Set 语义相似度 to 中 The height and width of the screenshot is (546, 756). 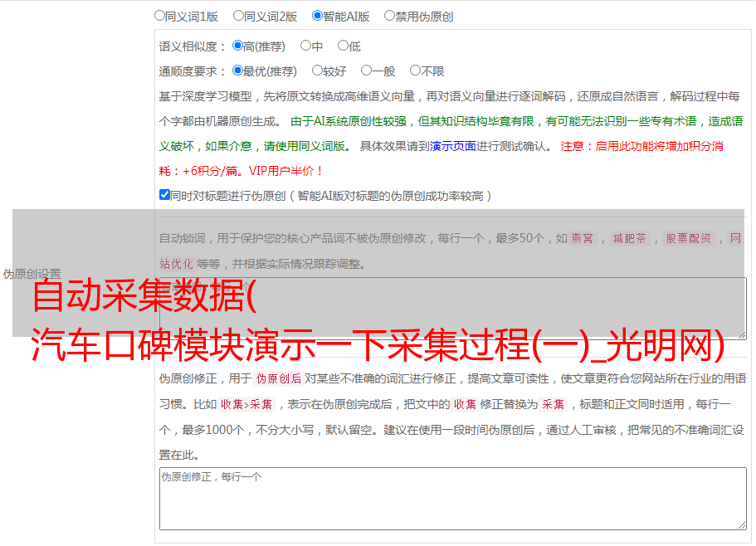(305, 46)
